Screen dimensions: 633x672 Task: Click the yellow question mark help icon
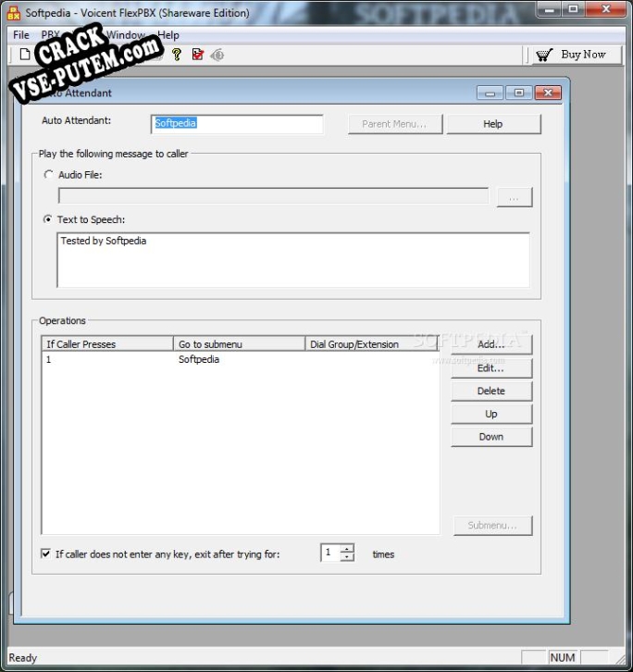tap(177, 55)
